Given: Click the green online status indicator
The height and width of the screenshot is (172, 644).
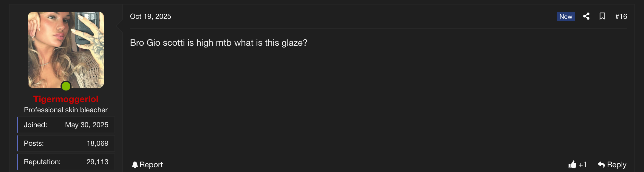Looking at the screenshot, I should [66, 87].
